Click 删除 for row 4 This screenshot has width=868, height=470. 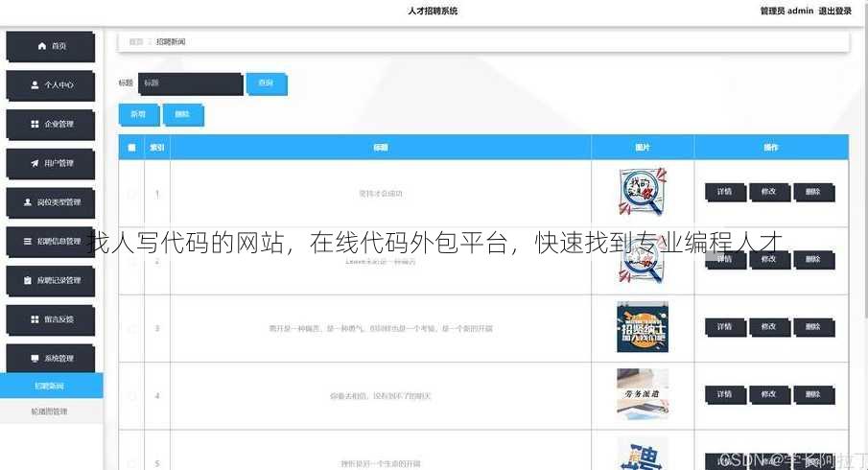tap(813, 394)
